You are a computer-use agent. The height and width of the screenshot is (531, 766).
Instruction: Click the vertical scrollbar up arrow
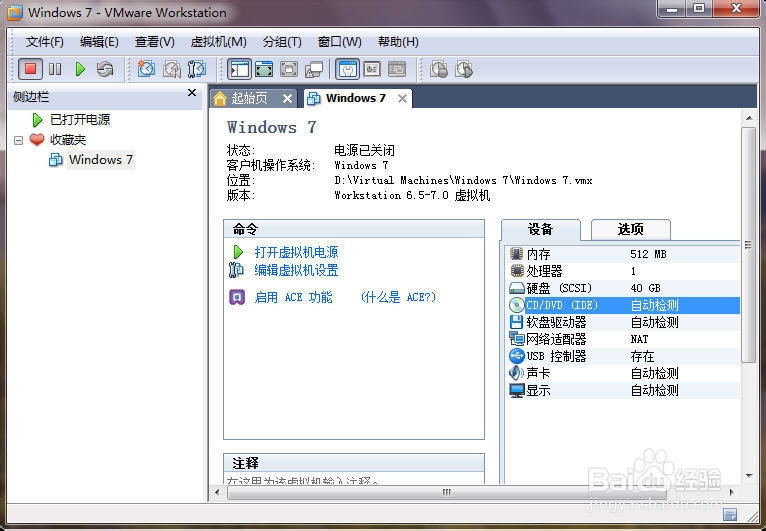[748, 118]
